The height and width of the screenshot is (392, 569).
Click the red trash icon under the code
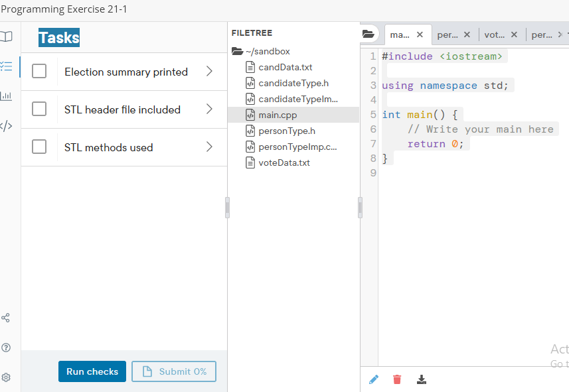coord(397,379)
